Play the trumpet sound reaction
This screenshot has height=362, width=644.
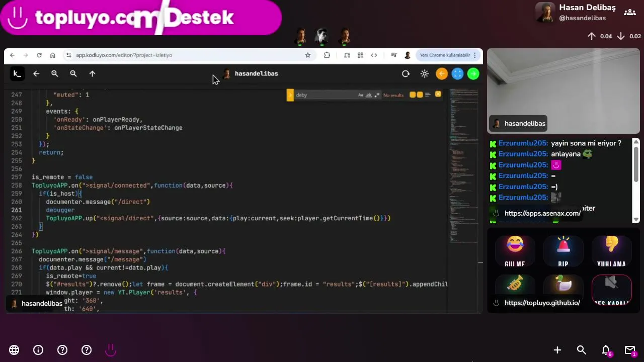pyautogui.click(x=515, y=285)
